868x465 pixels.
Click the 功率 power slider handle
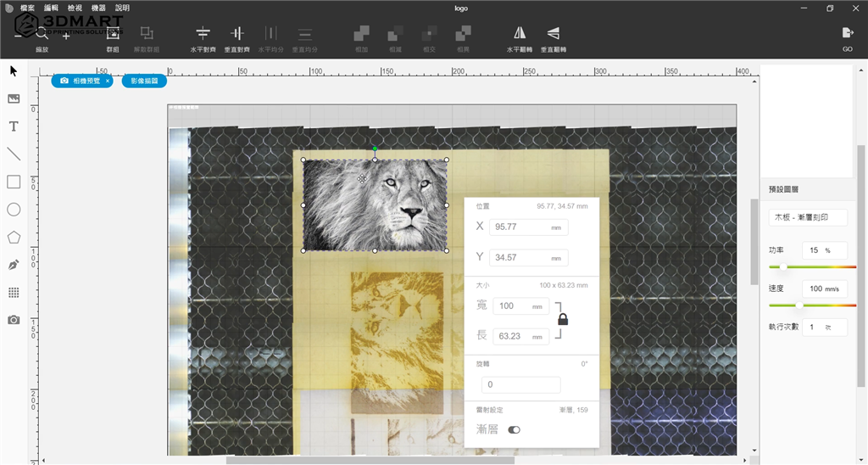coord(782,266)
